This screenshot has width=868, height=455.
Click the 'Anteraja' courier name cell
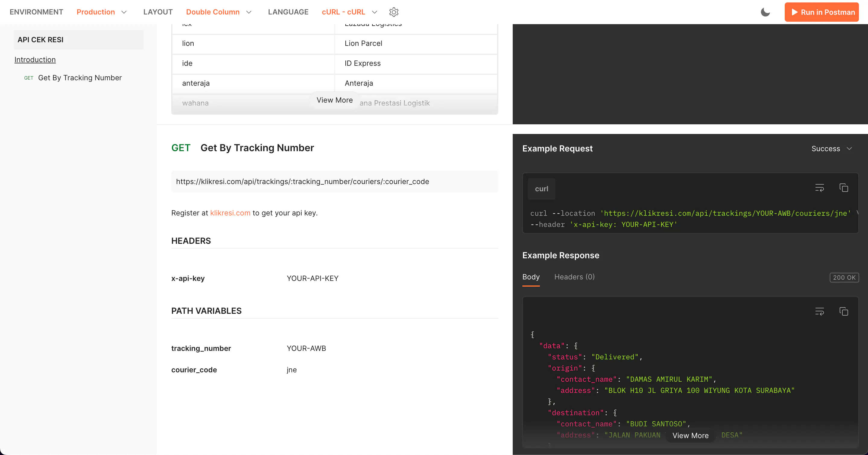416,84
